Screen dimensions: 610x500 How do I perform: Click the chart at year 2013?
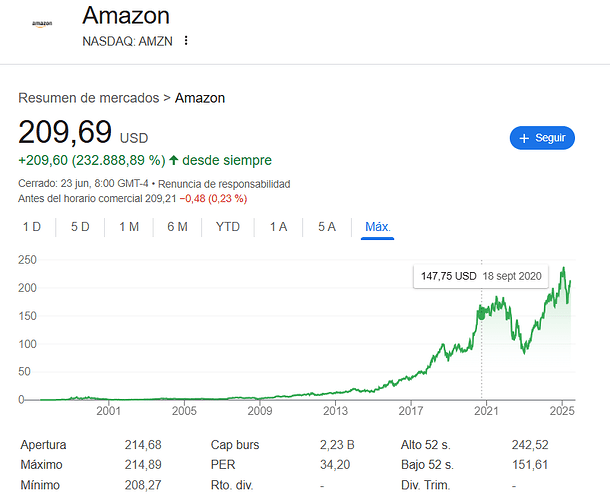pyautogui.click(x=334, y=391)
